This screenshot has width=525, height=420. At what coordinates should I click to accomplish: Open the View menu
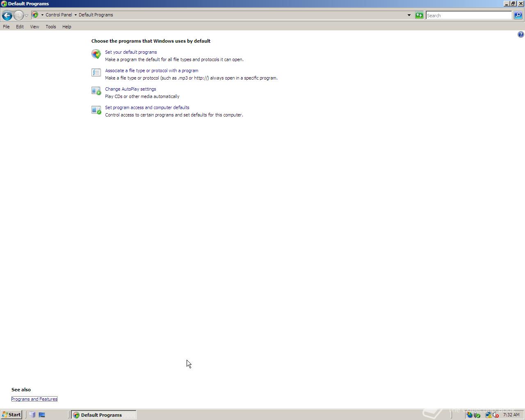click(34, 27)
